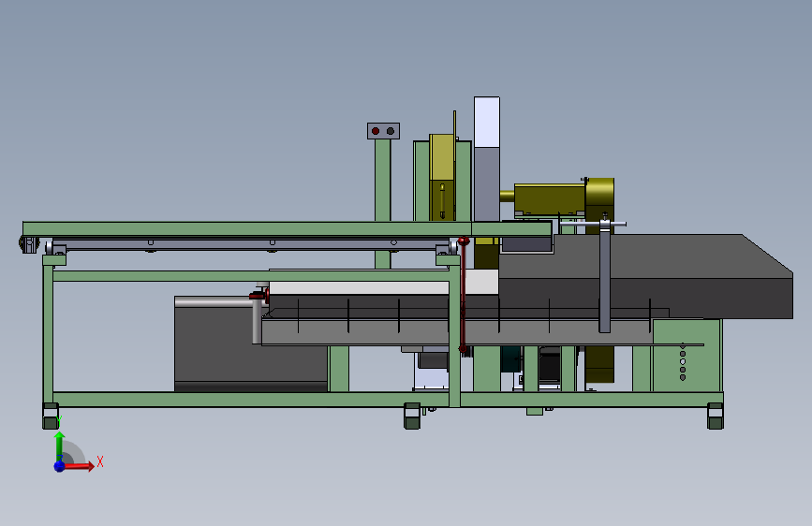Screen dimensions: 812x526
Task: Select the red vertical lever rod
Action: [x=463, y=296]
